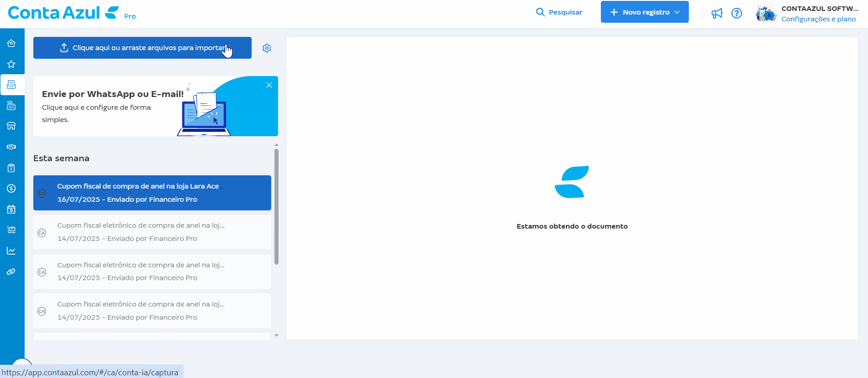Screen dimensions: 868x378
Task: Open the clipboard sidebar icon
Action: (x=11, y=168)
